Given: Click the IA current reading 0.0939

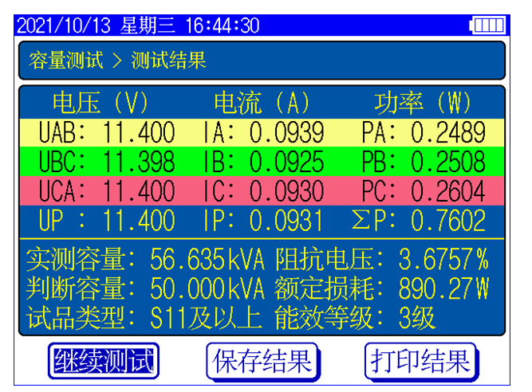Looking at the screenshot, I should coord(286,132).
